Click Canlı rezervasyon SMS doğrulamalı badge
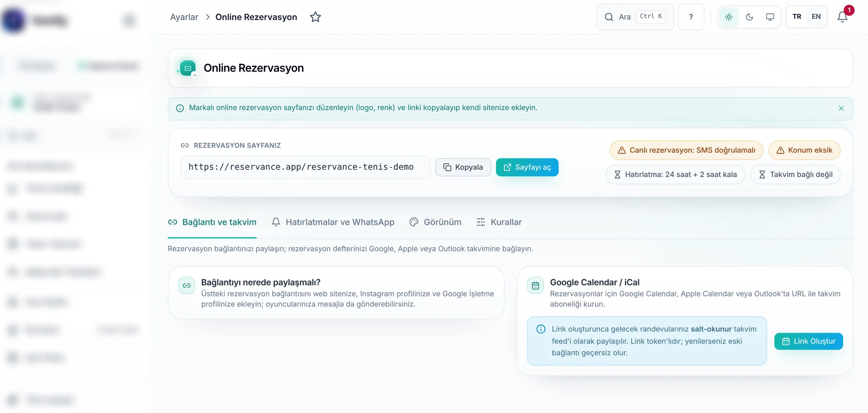 [686, 150]
